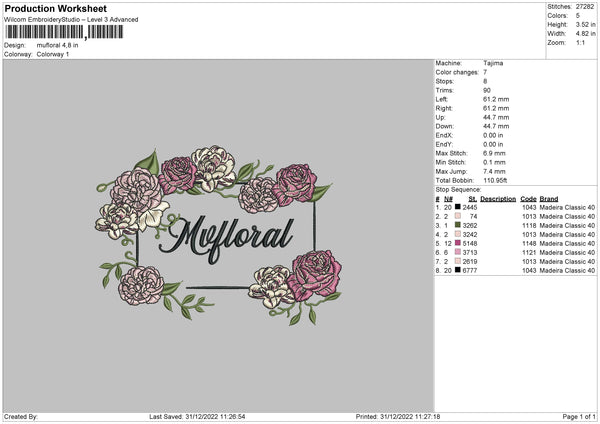Select the Color changes value 7

click(485, 72)
